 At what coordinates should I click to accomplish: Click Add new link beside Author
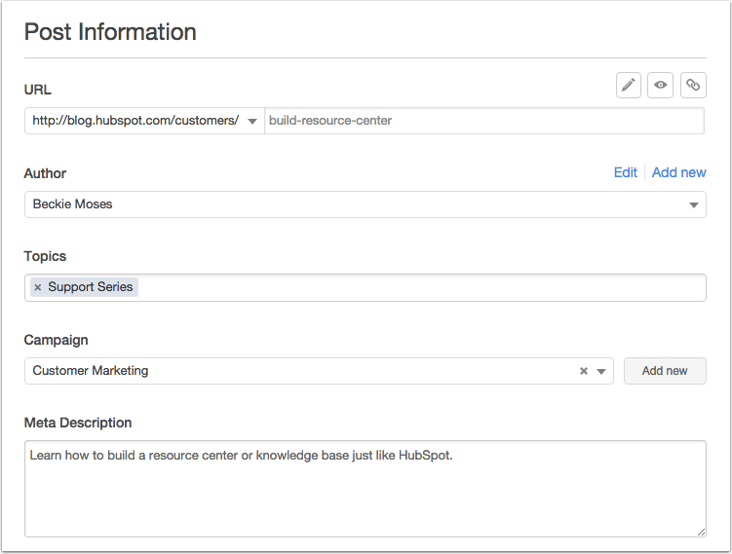[x=679, y=172]
